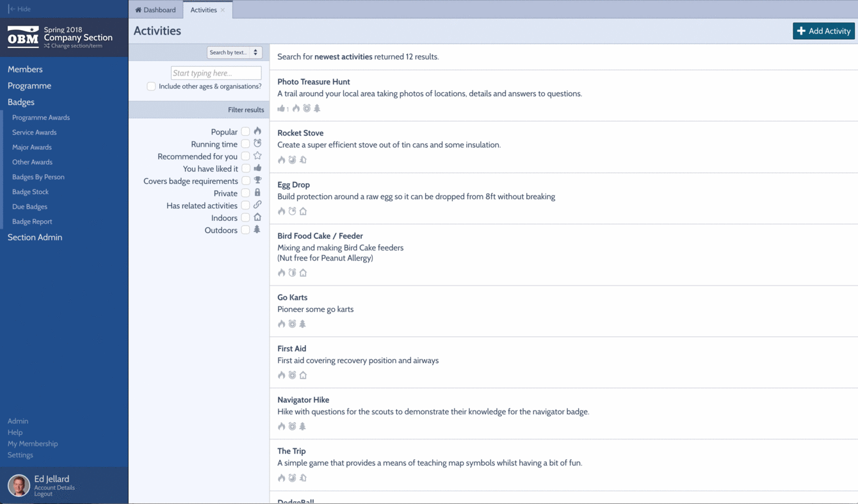Open the Search by text dropdown
Viewport: 858px width, 504px height.
click(234, 53)
